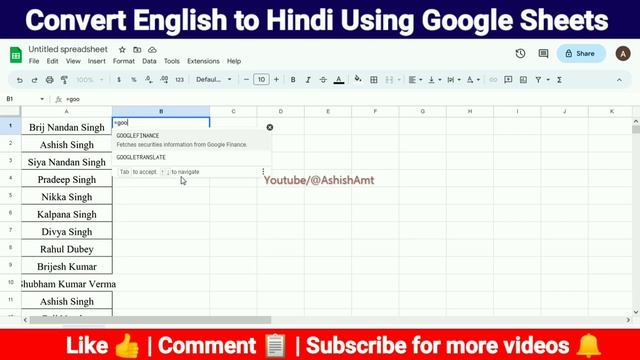Format as currency
Screen dimensions: 640x360
click(x=119, y=80)
